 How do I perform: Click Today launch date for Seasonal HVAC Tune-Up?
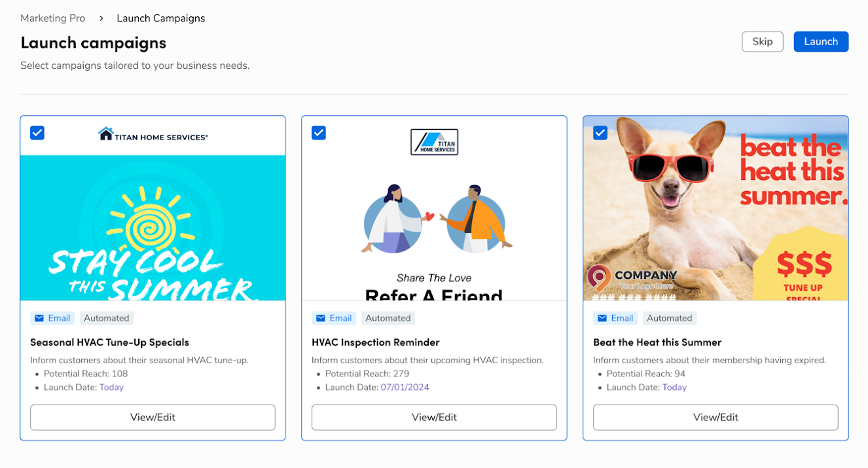[x=111, y=387]
